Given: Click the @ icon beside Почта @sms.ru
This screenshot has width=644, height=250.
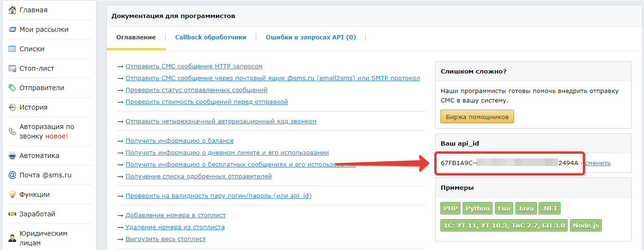Looking at the screenshot, I should 12,175.
